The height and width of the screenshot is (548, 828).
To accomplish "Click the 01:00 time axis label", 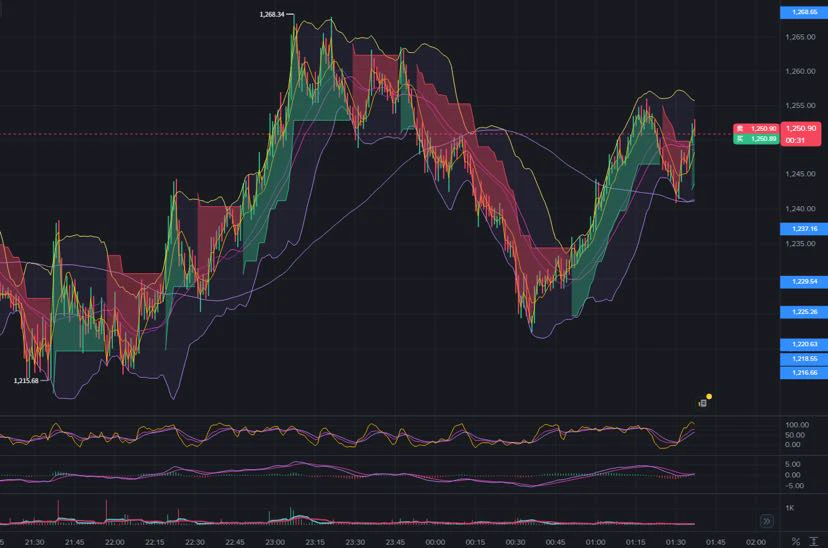I will coord(596,542).
